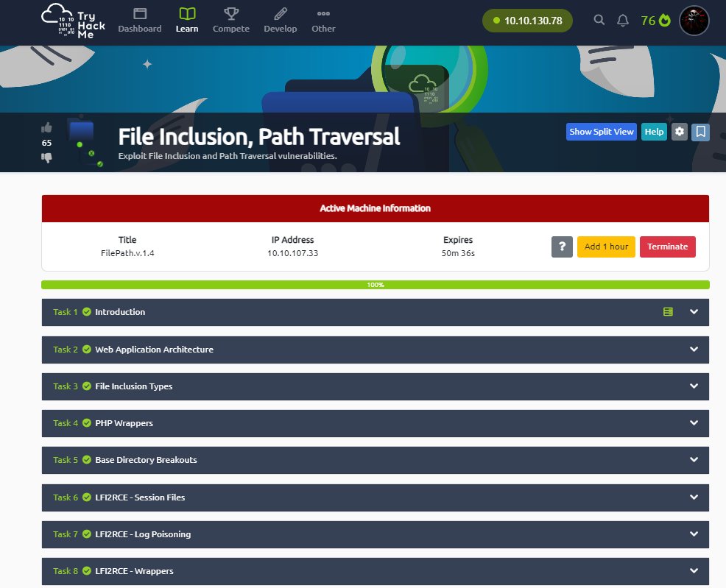Click the like count 65

[x=46, y=143]
